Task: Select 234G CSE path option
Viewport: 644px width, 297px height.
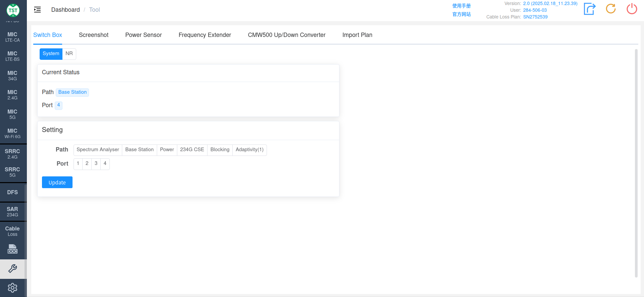Action: [192, 150]
